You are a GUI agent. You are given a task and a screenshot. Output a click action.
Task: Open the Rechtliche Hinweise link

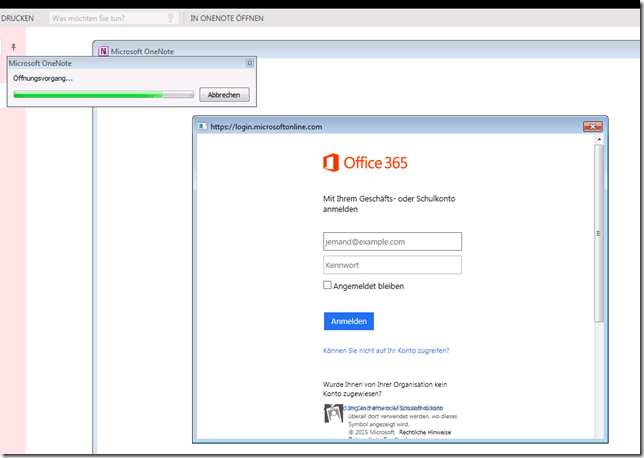pyautogui.click(x=425, y=432)
